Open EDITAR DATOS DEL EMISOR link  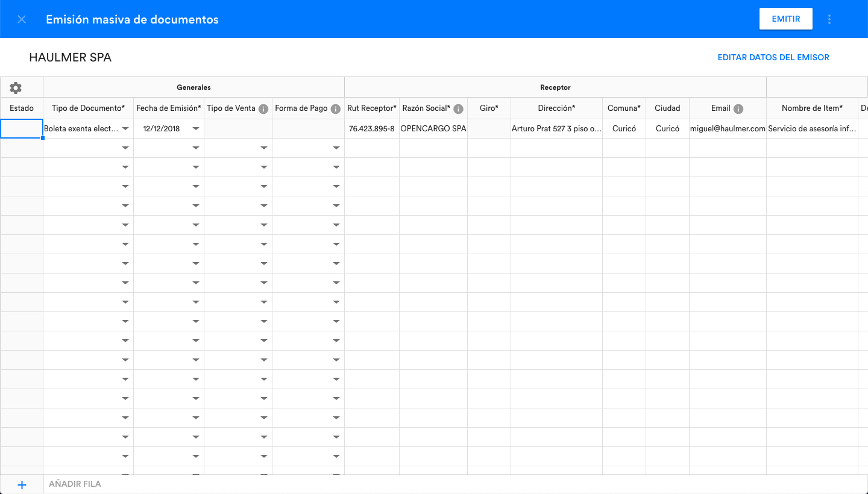pos(773,58)
